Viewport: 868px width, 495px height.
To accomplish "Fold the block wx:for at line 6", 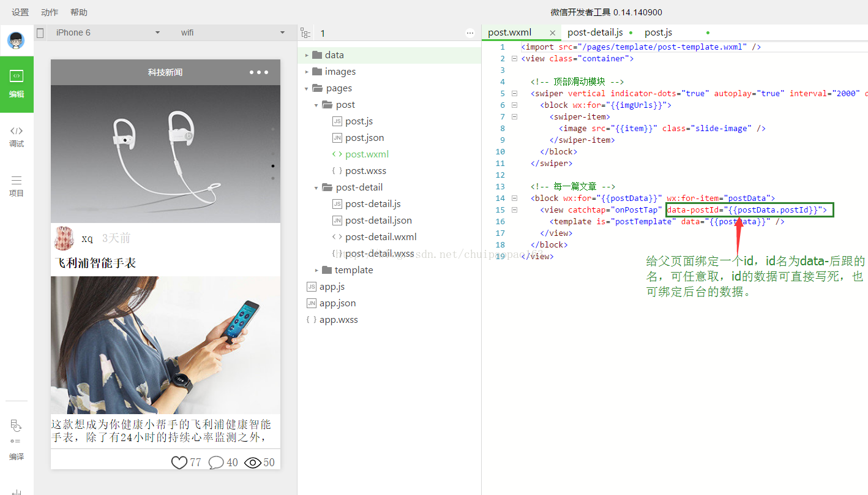I will tap(514, 105).
